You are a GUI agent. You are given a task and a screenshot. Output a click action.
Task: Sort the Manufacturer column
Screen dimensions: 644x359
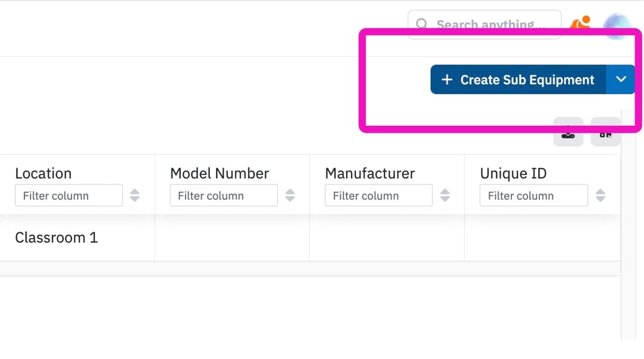point(445,195)
